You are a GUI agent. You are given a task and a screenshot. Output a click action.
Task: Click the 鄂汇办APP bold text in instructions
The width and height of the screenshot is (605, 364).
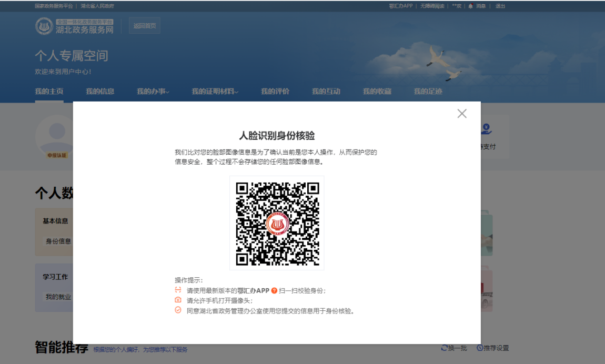click(x=253, y=291)
